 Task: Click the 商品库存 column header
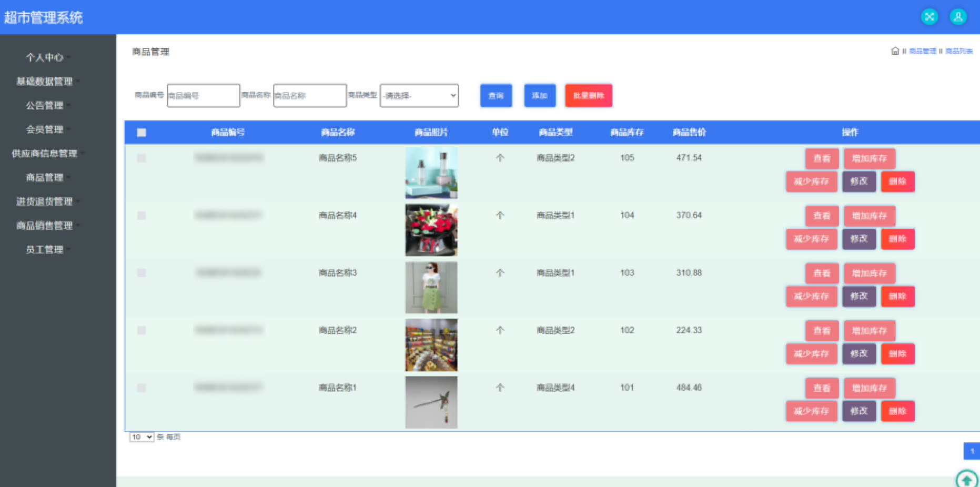pos(627,133)
